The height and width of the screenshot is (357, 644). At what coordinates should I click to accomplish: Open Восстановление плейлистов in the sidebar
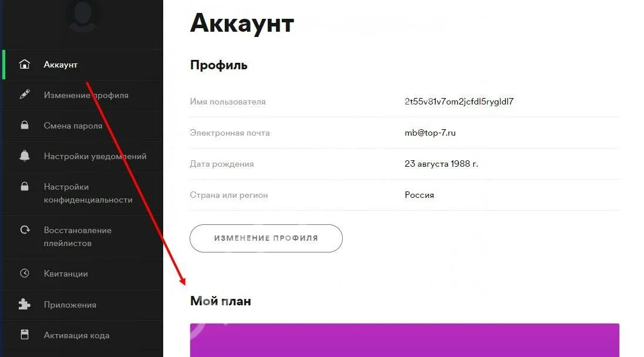click(83, 237)
